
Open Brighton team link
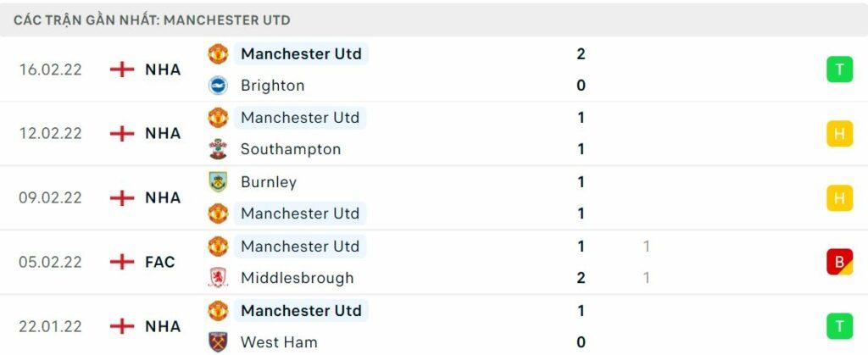click(272, 86)
